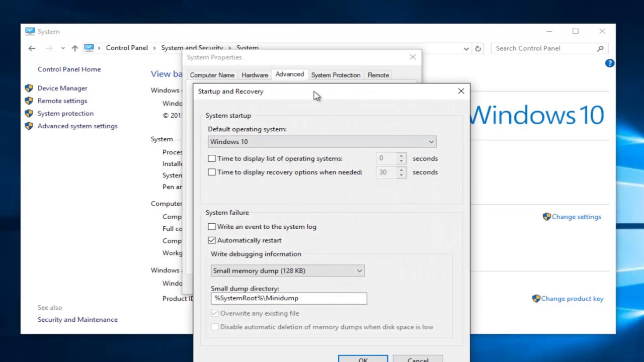The width and height of the screenshot is (644, 362).
Task: Switch to the Computer Name tab
Action: (212, 75)
